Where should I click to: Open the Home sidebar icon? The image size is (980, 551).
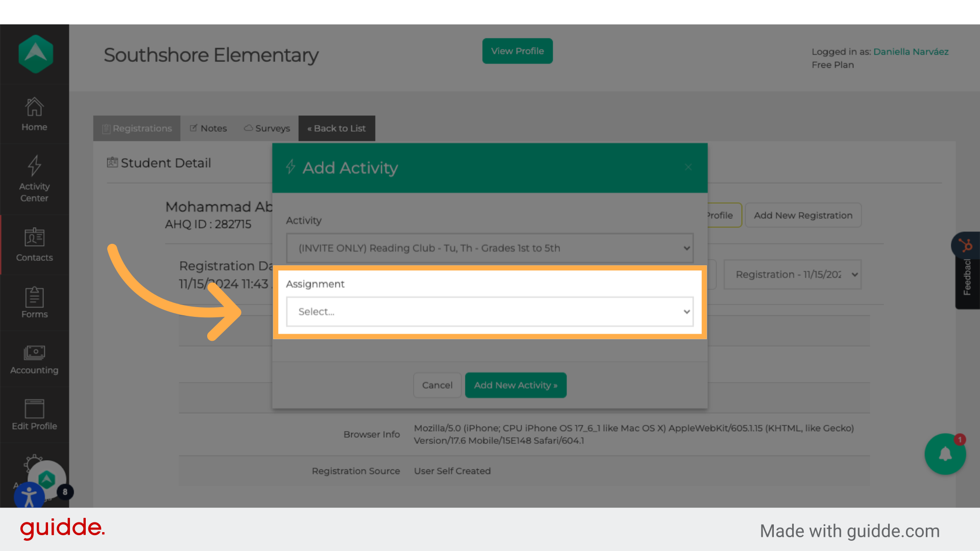point(34,114)
